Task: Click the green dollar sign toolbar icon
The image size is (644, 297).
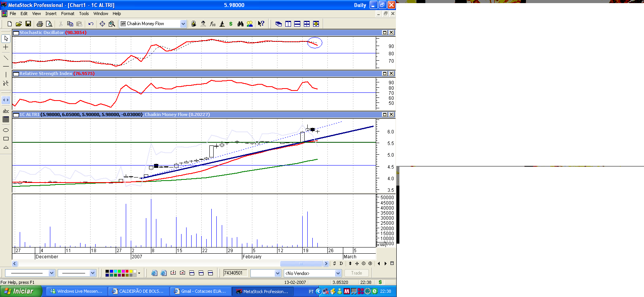Action: pos(231,24)
